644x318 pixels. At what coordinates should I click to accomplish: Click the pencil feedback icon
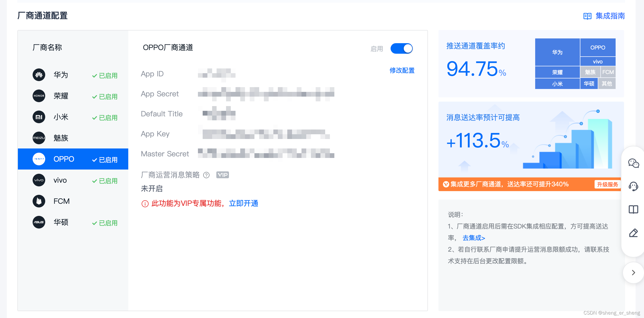tap(633, 233)
